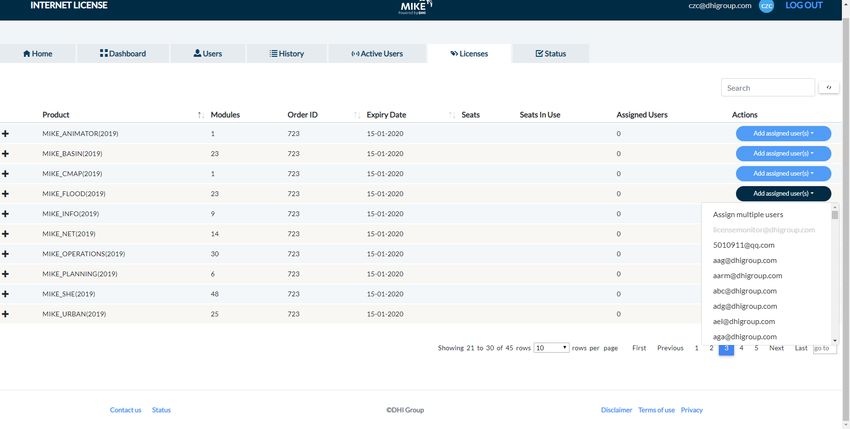Expand the MIKE_ANIMATOR(2019) row plus icon

[5, 133]
